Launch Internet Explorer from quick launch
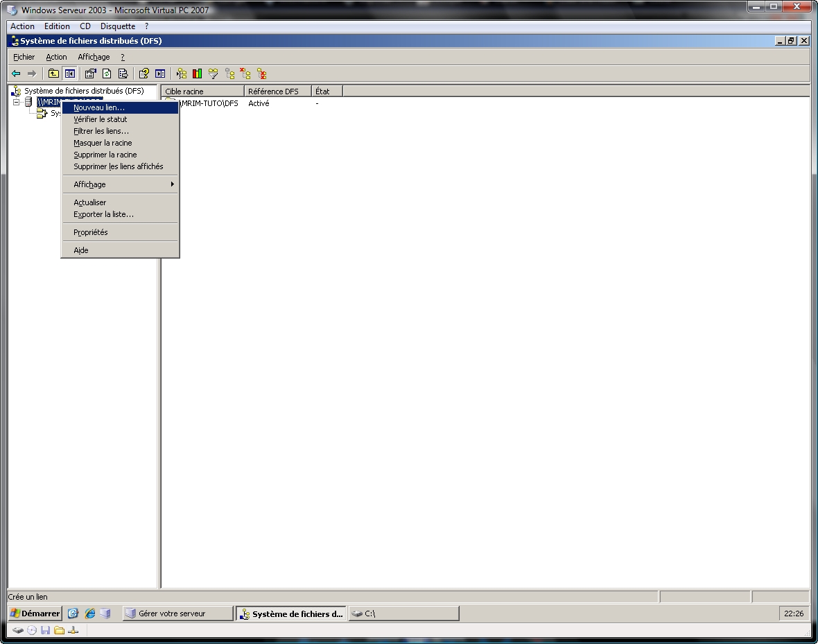The width and height of the screenshot is (818, 644). point(89,613)
